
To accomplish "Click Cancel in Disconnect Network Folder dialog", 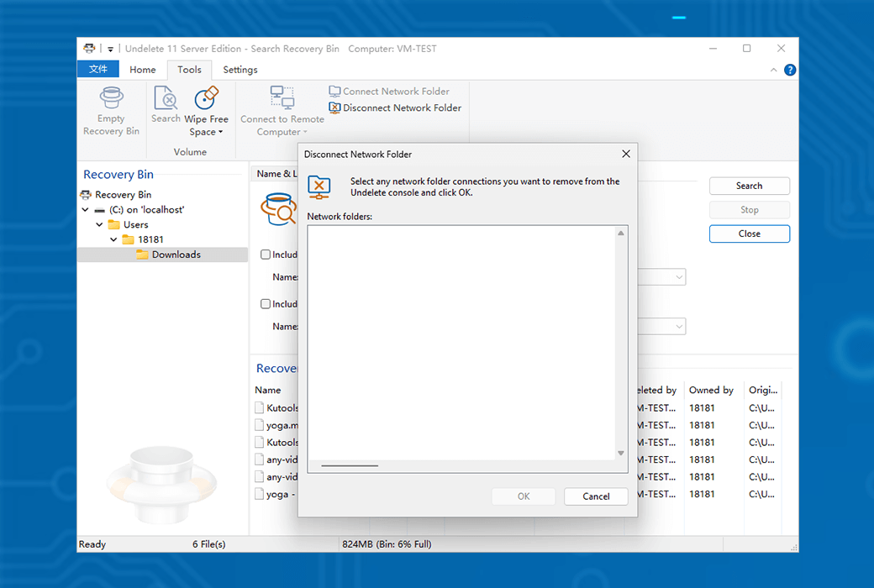I will 596,496.
